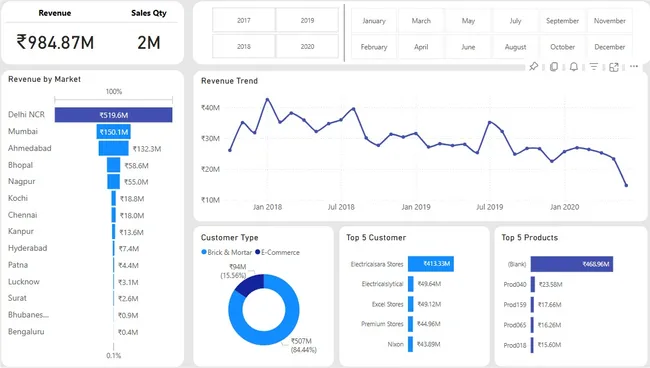Filter by January month

coord(374,21)
